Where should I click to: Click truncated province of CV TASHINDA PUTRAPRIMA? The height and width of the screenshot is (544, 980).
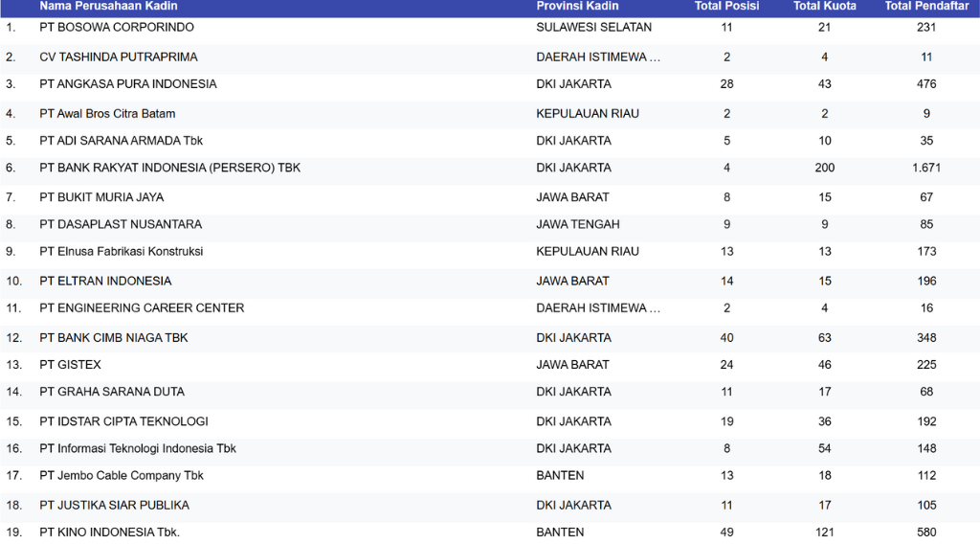pos(598,57)
